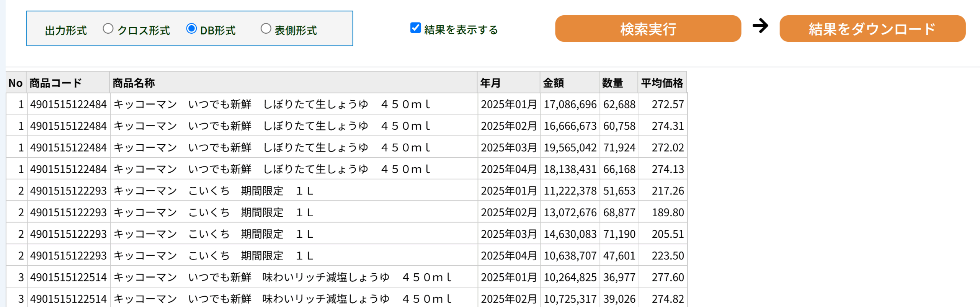
Task: Click quantity cell 47,601
Action: tap(619, 256)
